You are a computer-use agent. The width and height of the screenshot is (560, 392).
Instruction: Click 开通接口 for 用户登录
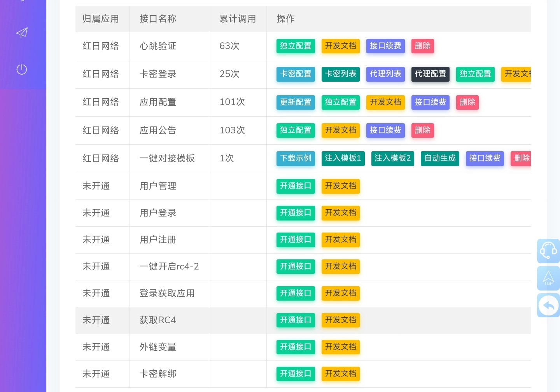click(x=296, y=213)
